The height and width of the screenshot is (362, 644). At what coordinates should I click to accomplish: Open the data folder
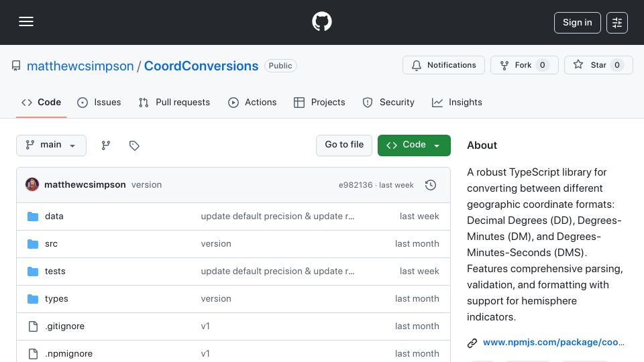pyautogui.click(x=54, y=217)
